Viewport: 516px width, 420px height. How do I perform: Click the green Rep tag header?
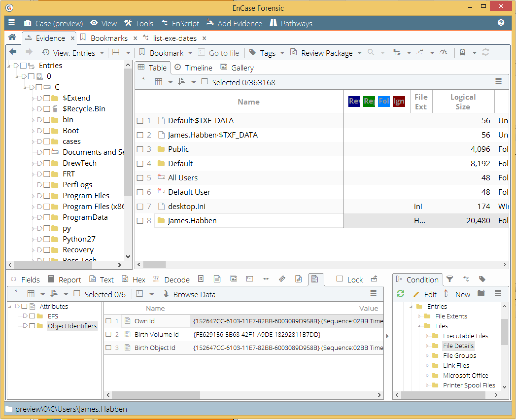369,101
